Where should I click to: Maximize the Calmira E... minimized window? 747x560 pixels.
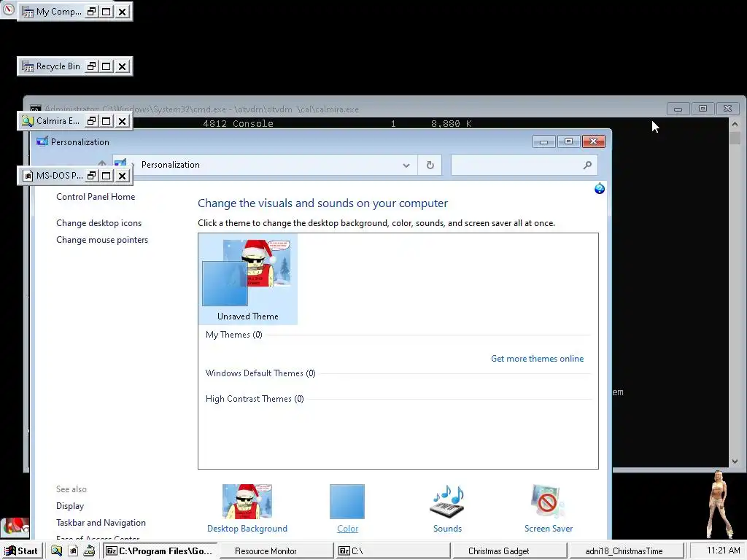pyautogui.click(x=107, y=121)
